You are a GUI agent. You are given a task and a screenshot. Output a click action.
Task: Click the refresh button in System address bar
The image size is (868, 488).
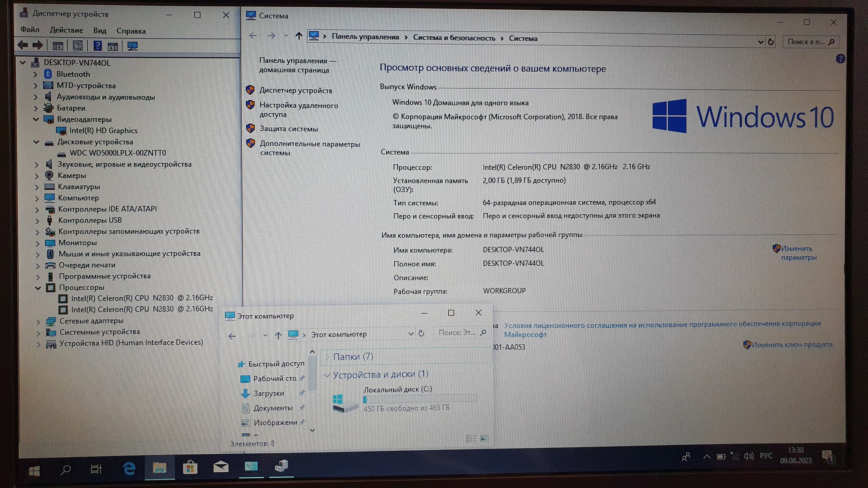tap(771, 42)
